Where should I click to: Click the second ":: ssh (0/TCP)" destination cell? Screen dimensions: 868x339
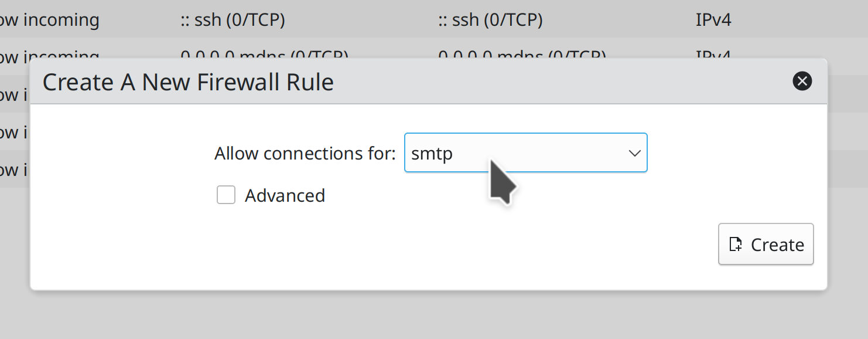[x=490, y=20]
